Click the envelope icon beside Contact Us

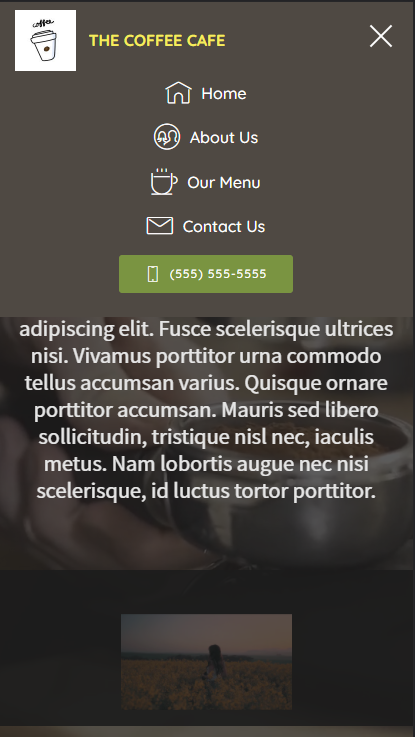pyautogui.click(x=160, y=226)
